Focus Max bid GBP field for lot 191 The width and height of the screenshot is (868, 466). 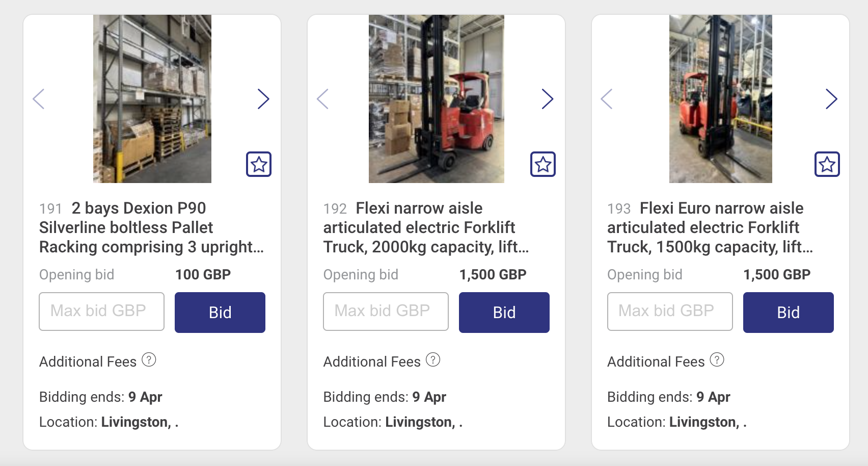pos(102,311)
